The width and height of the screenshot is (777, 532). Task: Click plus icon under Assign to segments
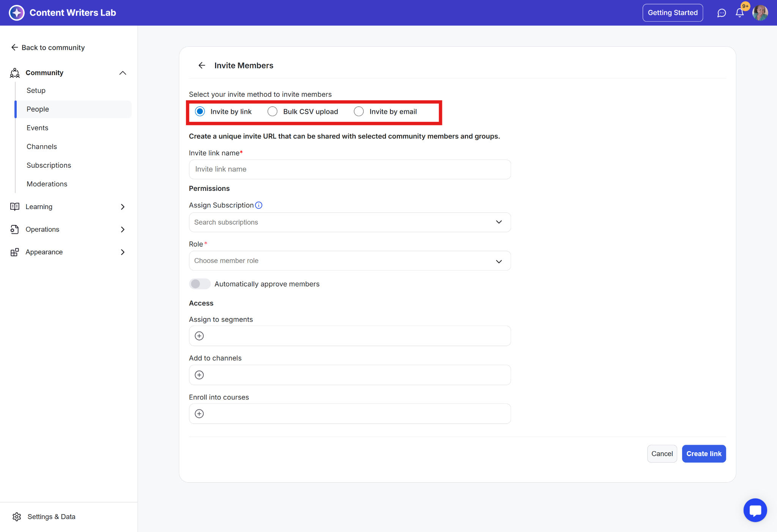click(x=199, y=336)
